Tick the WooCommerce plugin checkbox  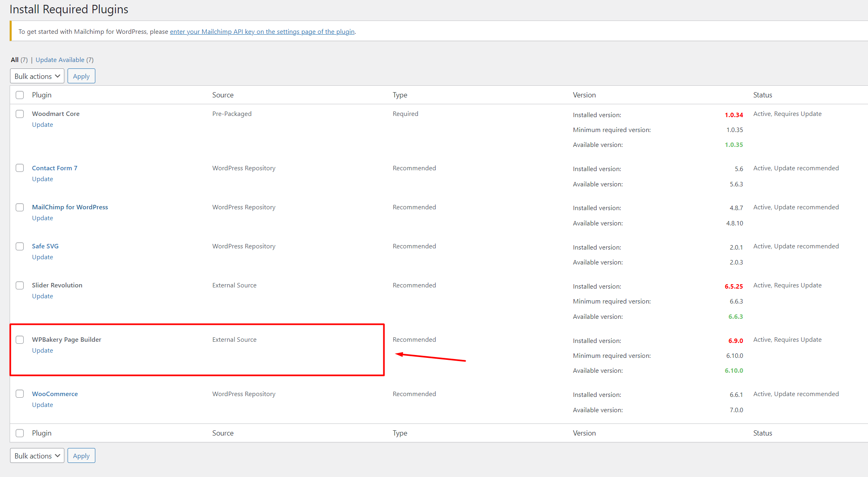coord(20,394)
